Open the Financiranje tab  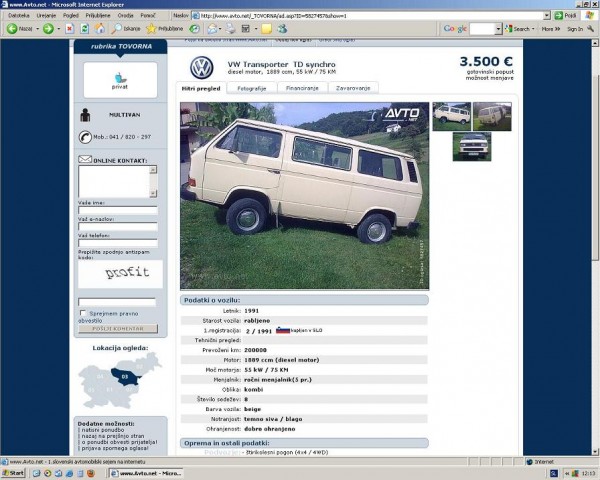(x=302, y=88)
